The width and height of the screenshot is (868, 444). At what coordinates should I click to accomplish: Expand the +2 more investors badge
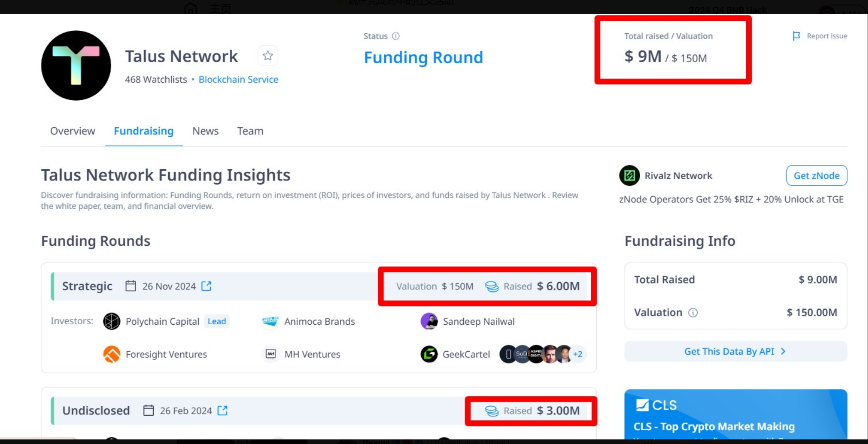click(578, 354)
